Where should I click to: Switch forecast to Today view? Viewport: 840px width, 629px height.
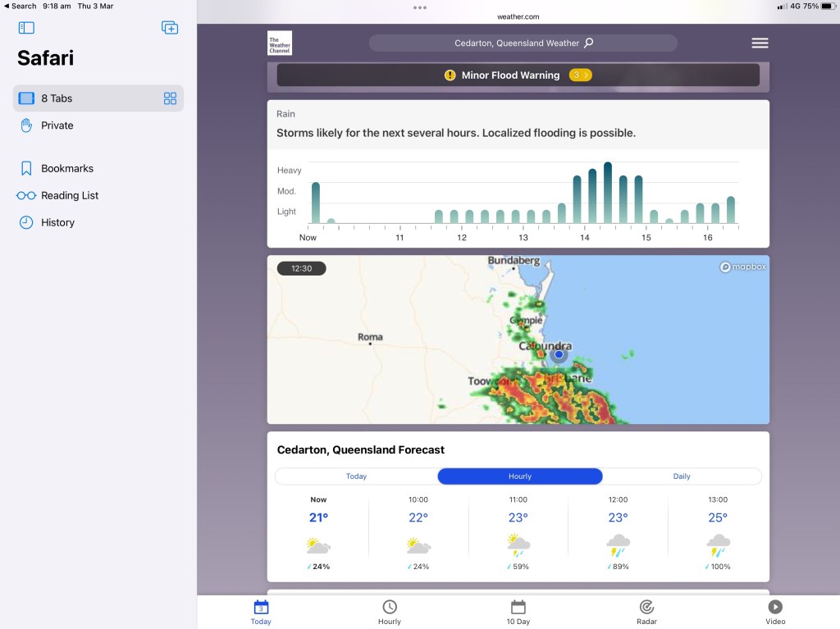[356, 476]
